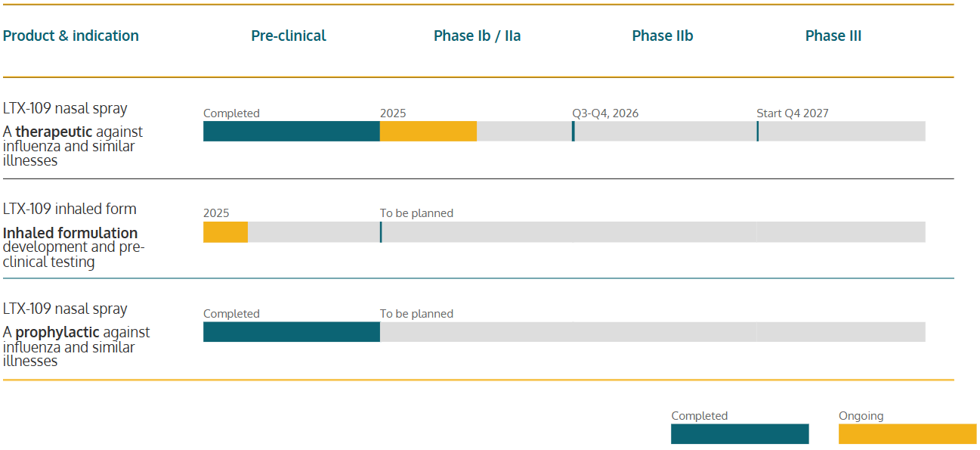Click the inhaled form's orange 2025 bar
Image resolution: width=980 pixels, height=450 pixels.
click(225, 232)
